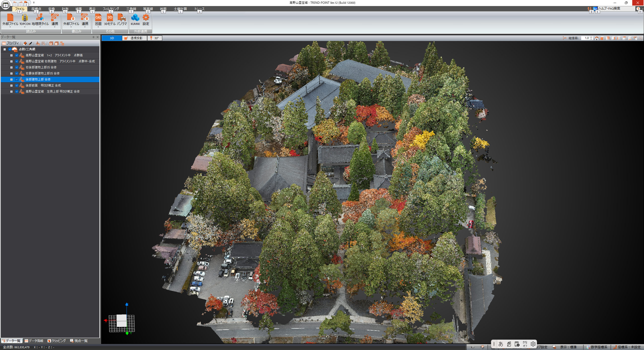Click the プロパティ button
The height and width of the screenshot is (350, 644).
pyautogui.click(x=11, y=43)
